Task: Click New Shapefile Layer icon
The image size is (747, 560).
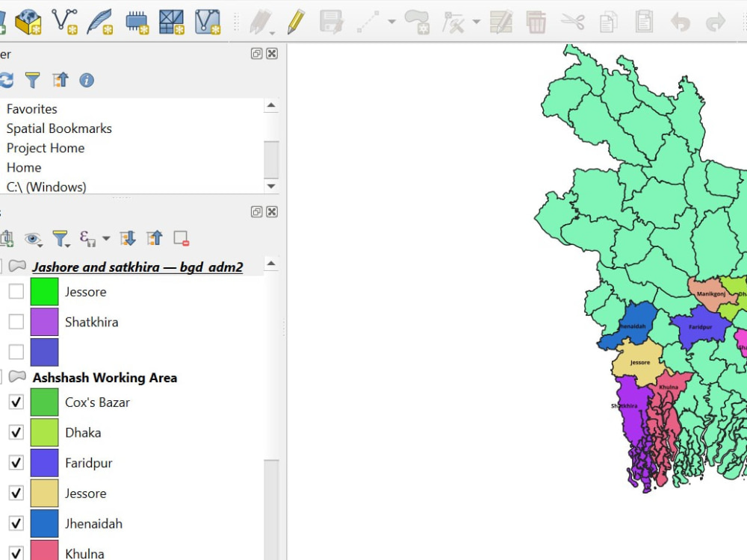Action: [64, 22]
